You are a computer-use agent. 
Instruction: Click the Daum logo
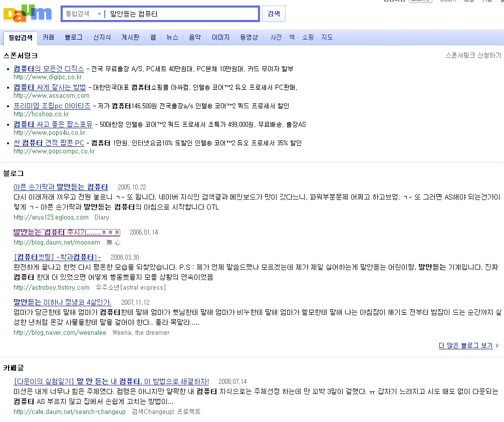coord(28,14)
